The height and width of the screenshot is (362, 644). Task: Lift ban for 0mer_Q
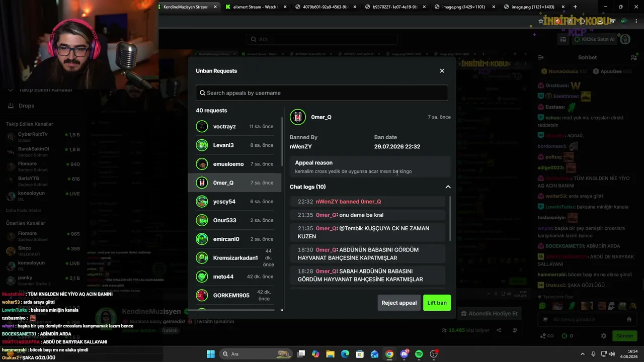point(437,303)
